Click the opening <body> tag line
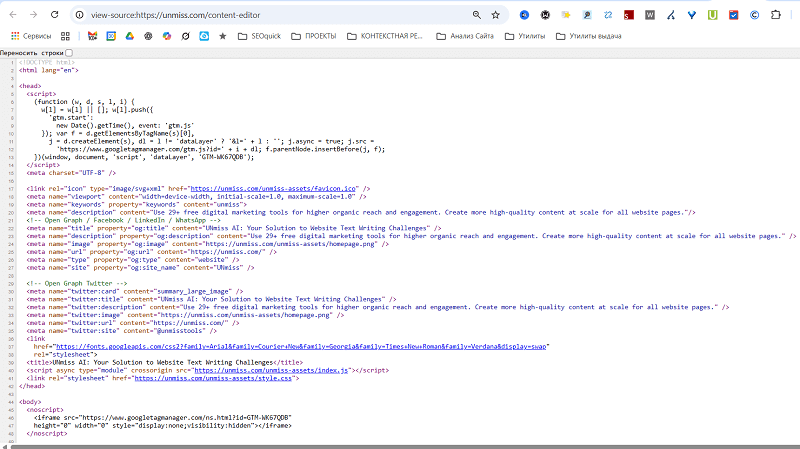 tap(30, 402)
